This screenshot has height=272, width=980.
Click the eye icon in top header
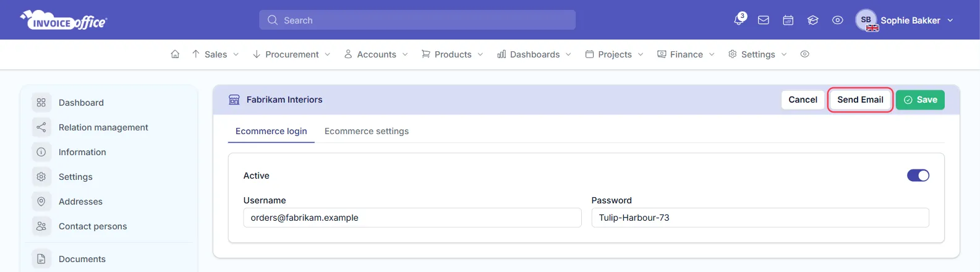pos(838,20)
